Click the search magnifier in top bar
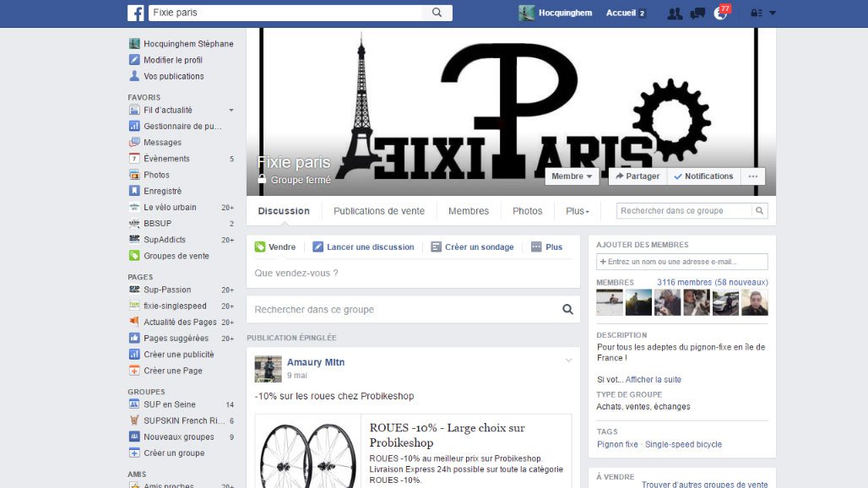Screen dimensions: 868x488 tap(437, 13)
